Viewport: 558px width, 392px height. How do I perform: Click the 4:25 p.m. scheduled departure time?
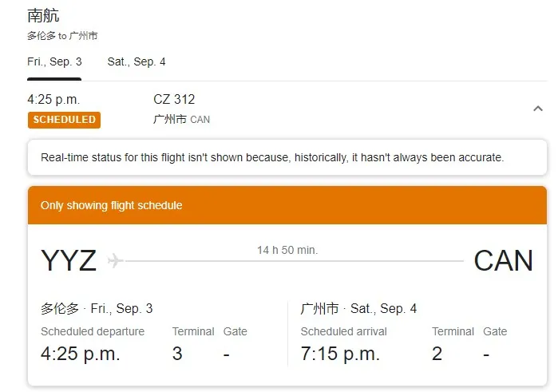81,354
